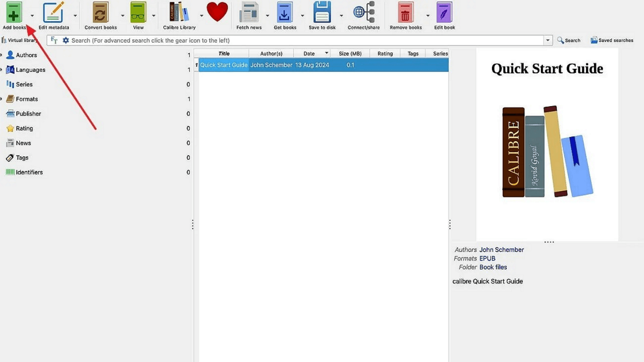This screenshot has height=362, width=644.
Task: Click the Add books icon
Action: tap(14, 13)
